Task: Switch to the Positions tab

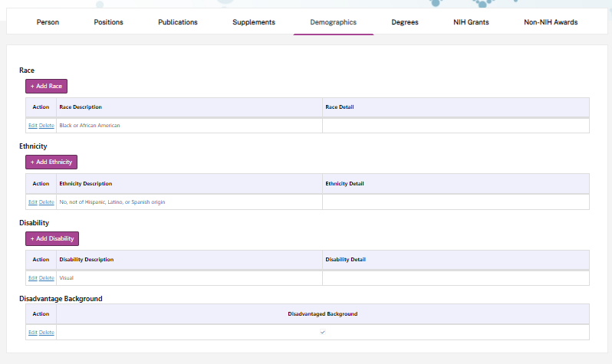Action: (x=108, y=22)
